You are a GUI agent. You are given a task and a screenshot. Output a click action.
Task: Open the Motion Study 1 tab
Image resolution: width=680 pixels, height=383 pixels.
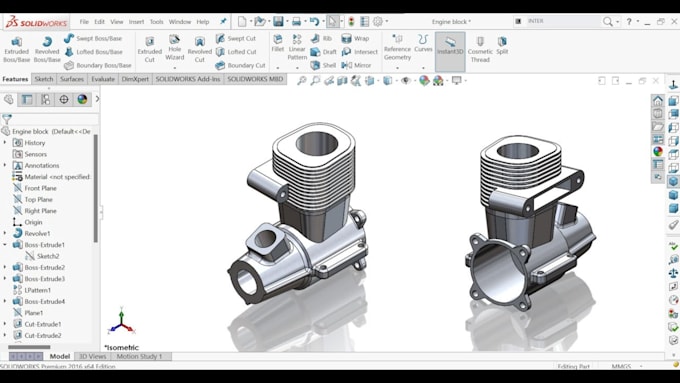click(139, 356)
